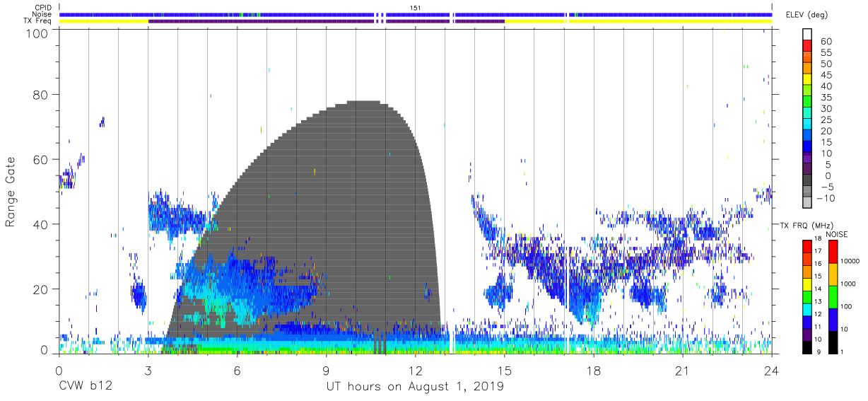Click the 'Noise' row label at top
The width and height of the screenshot is (868, 401).
pos(43,14)
